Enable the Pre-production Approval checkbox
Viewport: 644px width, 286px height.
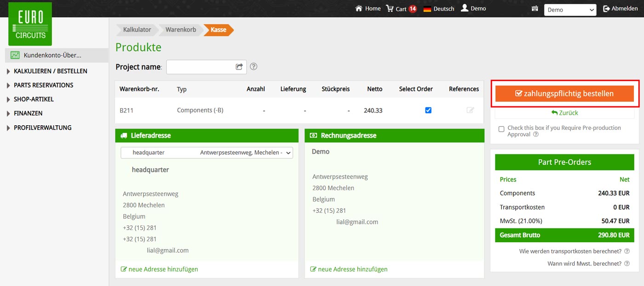(x=501, y=129)
